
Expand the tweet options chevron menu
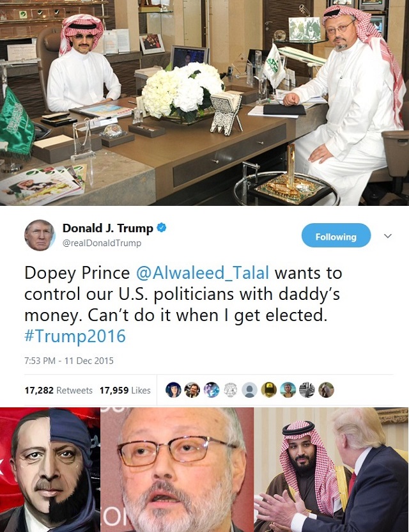tap(388, 236)
